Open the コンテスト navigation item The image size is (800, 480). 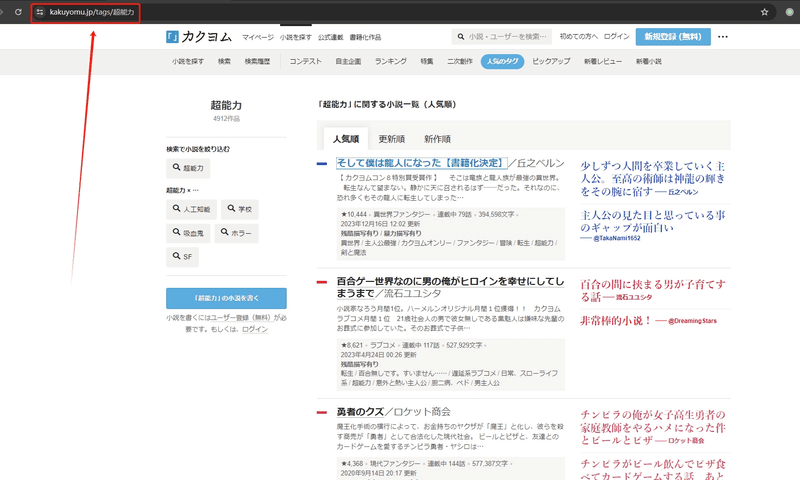pyautogui.click(x=306, y=61)
